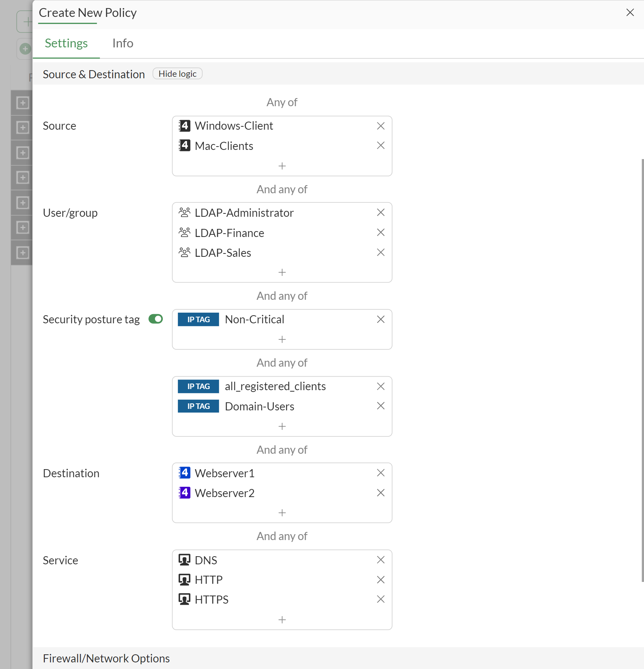Close the Create New Policy dialog
644x669 pixels.
coord(630,12)
